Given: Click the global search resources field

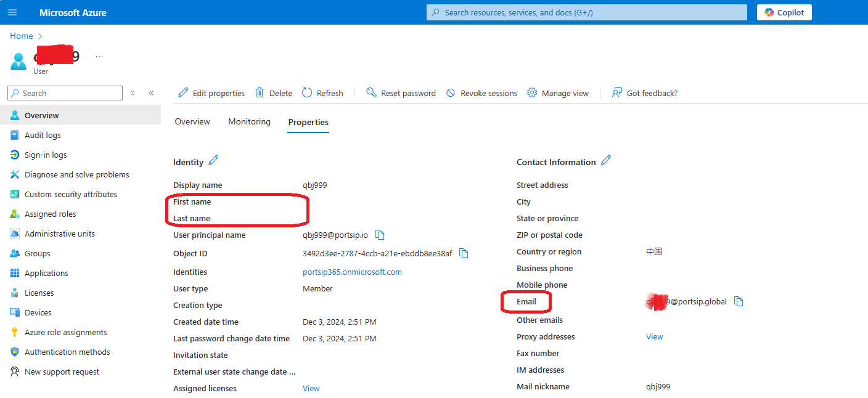Looking at the screenshot, I should [x=587, y=12].
